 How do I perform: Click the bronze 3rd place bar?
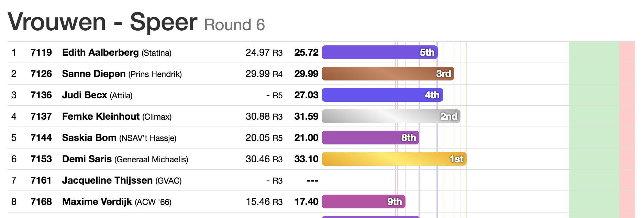pyautogui.click(x=388, y=74)
